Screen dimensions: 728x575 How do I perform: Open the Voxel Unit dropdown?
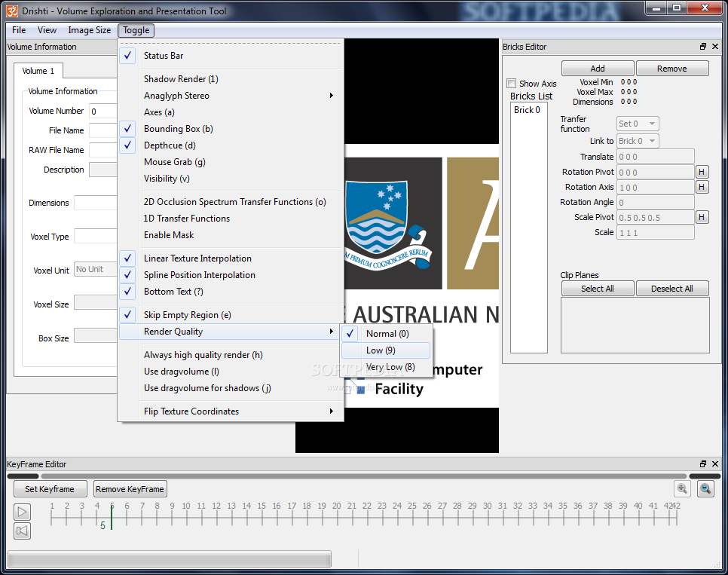point(95,269)
